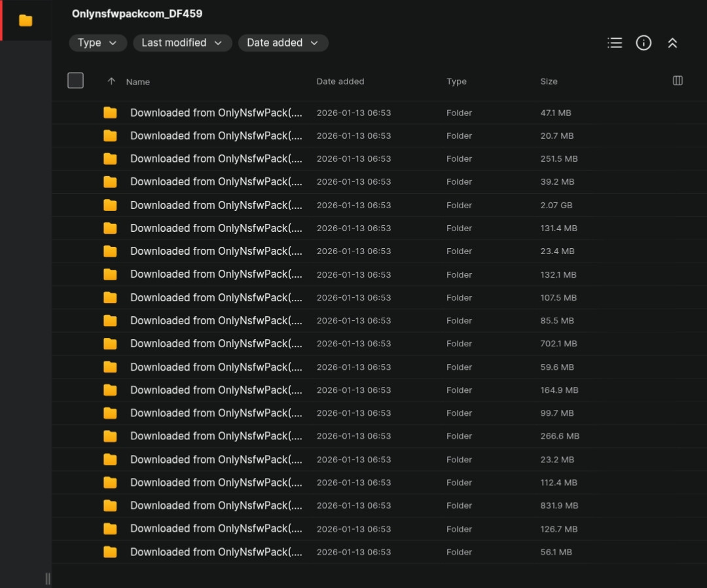The height and width of the screenshot is (588, 707).
Task: Open the column settings icon
Action: click(x=678, y=81)
